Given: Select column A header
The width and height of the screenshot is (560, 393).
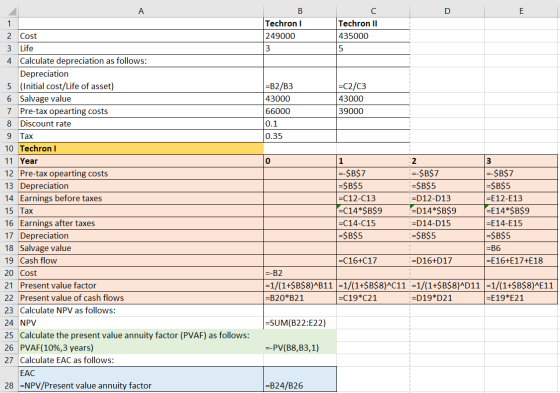Looking at the screenshot, I should click(141, 11).
